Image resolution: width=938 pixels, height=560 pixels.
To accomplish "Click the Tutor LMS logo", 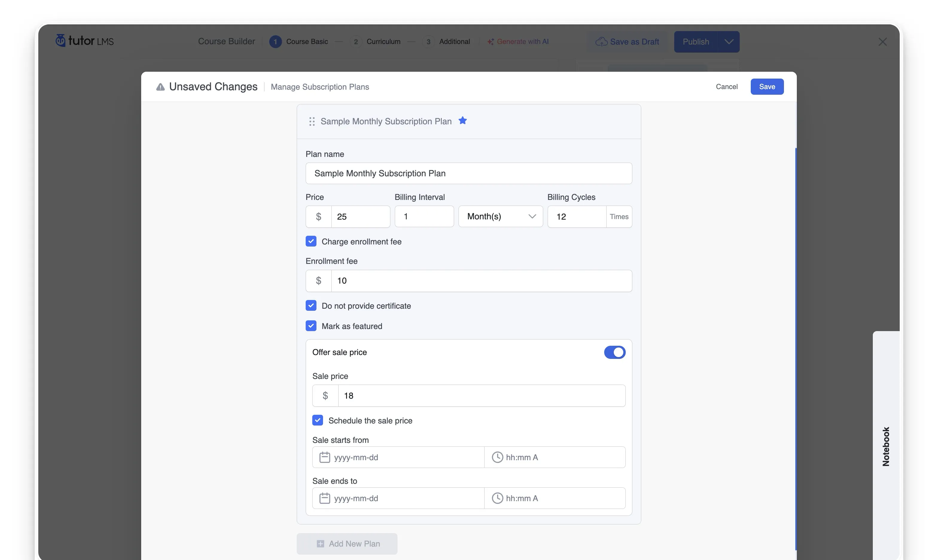I will point(84,41).
